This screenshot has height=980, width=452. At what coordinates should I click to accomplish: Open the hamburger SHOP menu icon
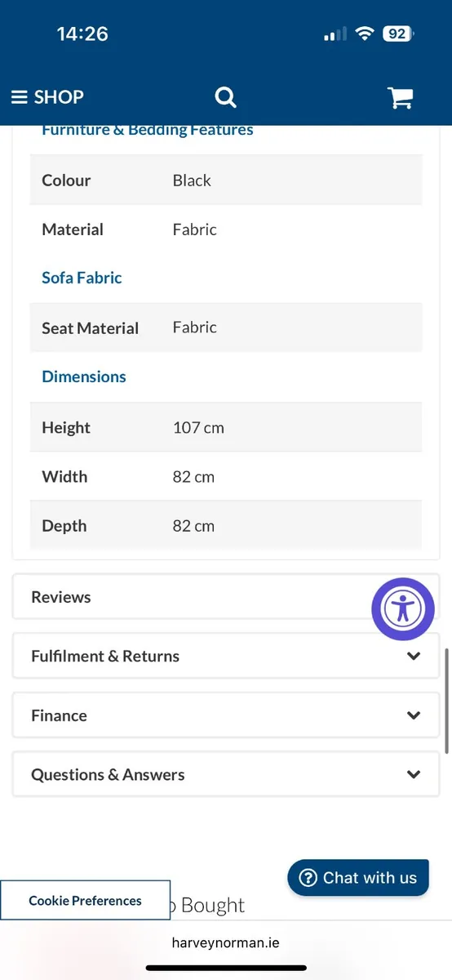click(x=20, y=97)
